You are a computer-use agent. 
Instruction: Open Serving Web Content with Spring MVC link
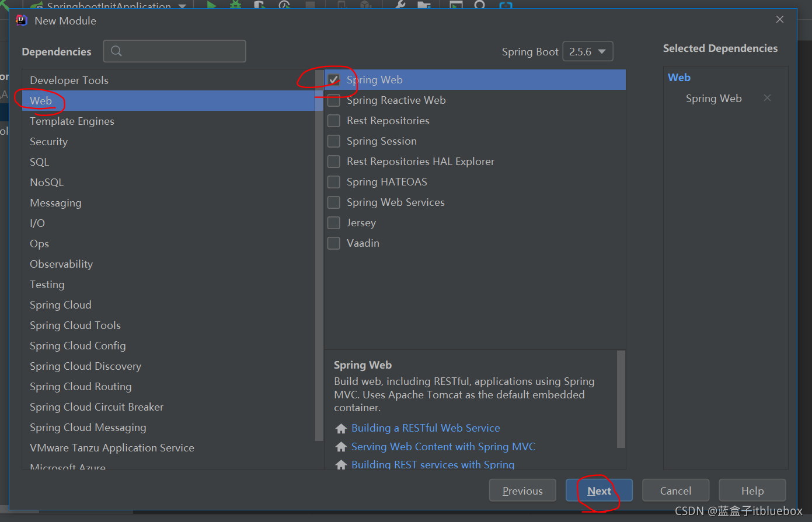[443, 447]
